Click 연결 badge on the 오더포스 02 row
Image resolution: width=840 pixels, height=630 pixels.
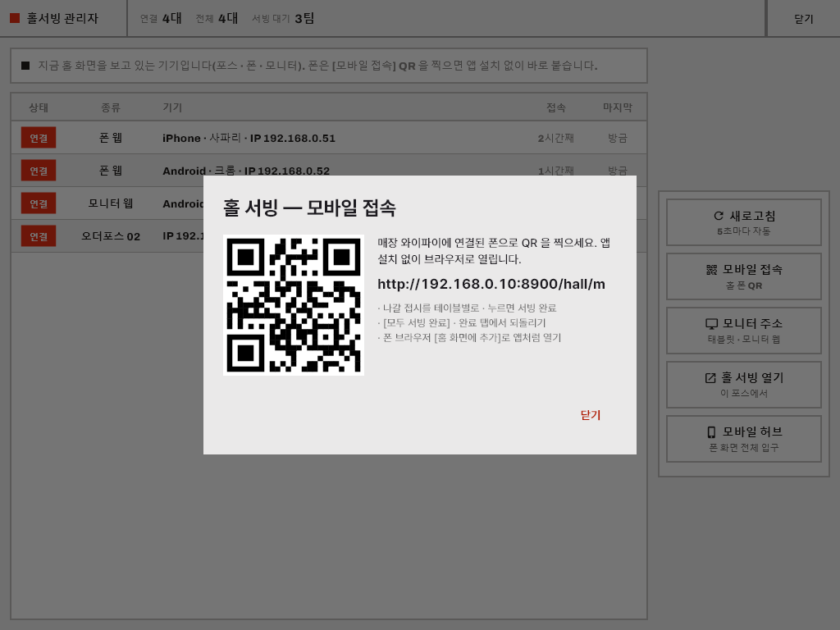point(39,235)
